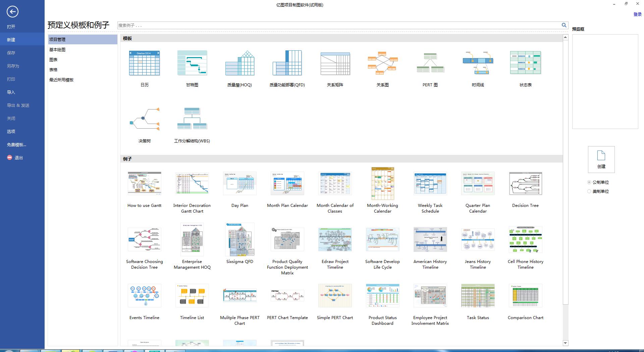Viewport: 644px width, 352px height.
Task: Select the 决策树 decision tree template icon
Action: [144, 119]
